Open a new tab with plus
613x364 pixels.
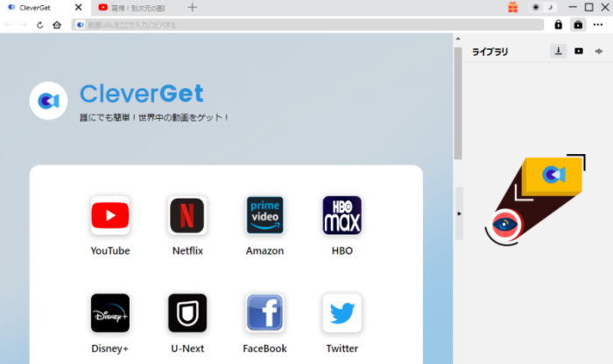point(192,7)
